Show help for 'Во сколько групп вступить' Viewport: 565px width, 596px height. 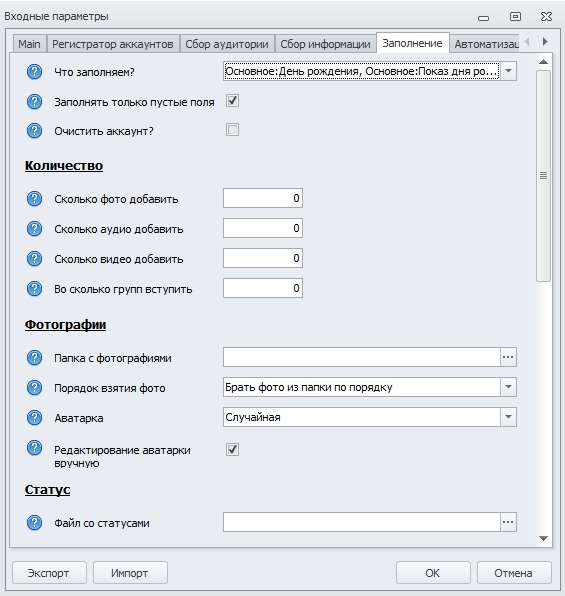(34, 288)
